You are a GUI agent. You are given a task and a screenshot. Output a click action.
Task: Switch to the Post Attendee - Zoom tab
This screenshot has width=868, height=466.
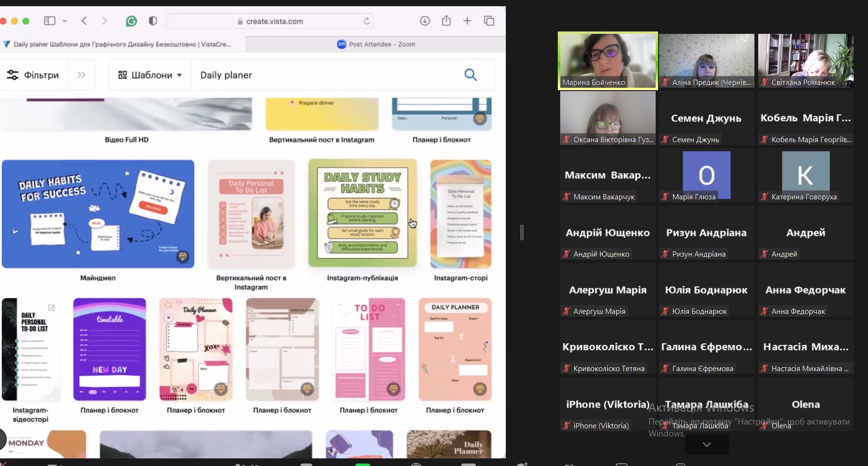376,44
